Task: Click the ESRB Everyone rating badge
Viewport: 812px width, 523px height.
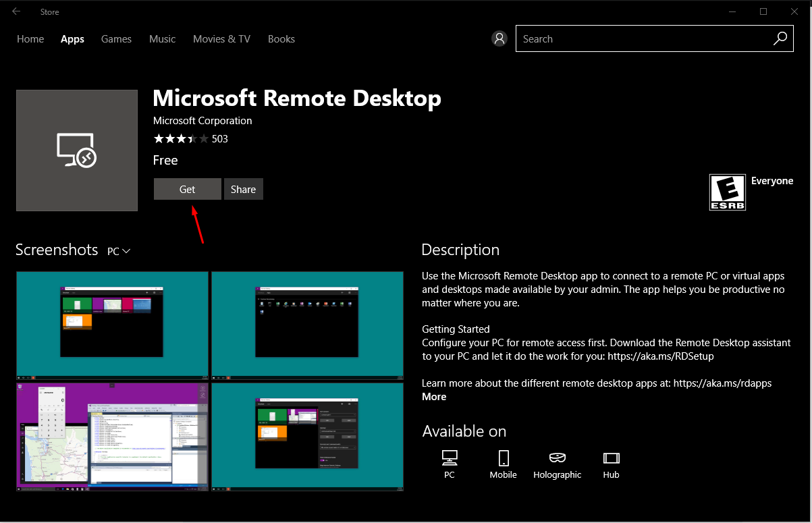Action: coord(728,192)
